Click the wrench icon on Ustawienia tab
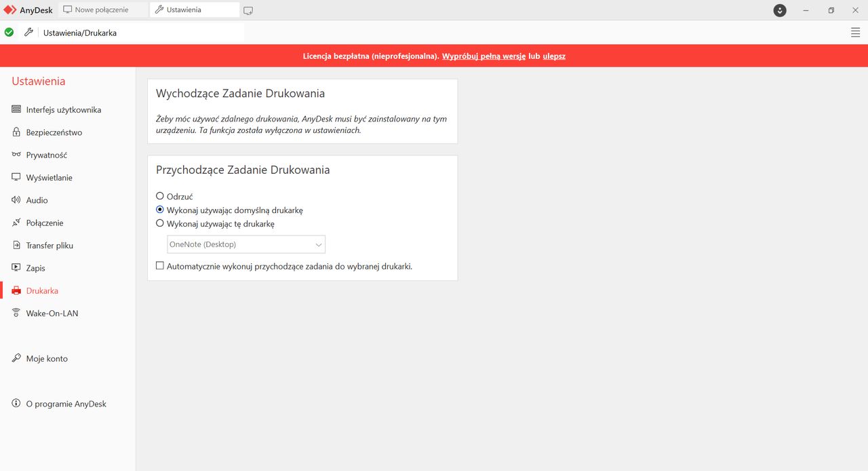 point(159,10)
